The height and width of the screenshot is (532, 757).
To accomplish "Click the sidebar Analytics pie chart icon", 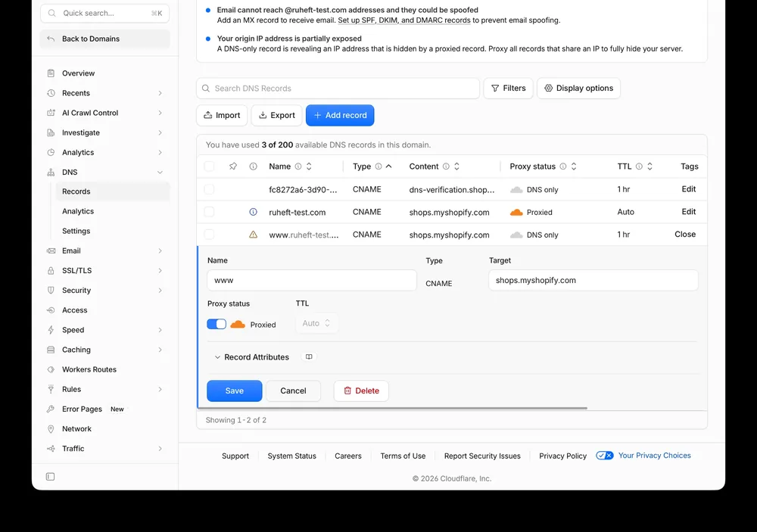I will tap(51, 153).
